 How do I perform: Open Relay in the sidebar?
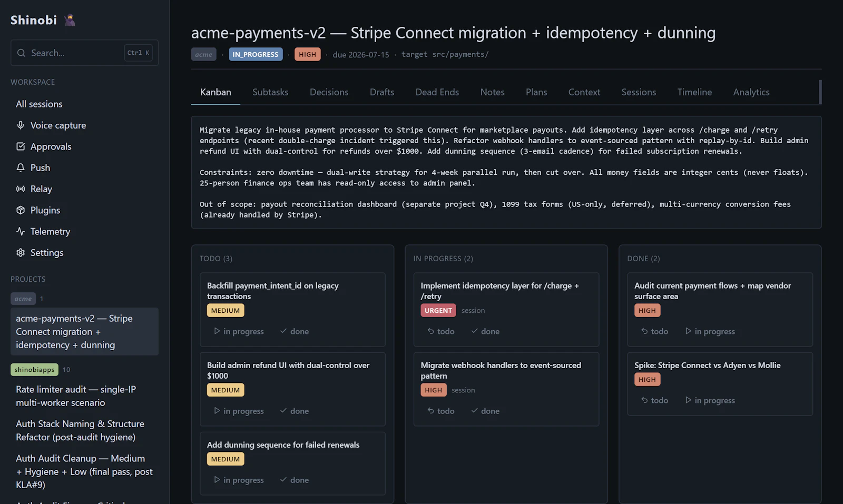84,189
